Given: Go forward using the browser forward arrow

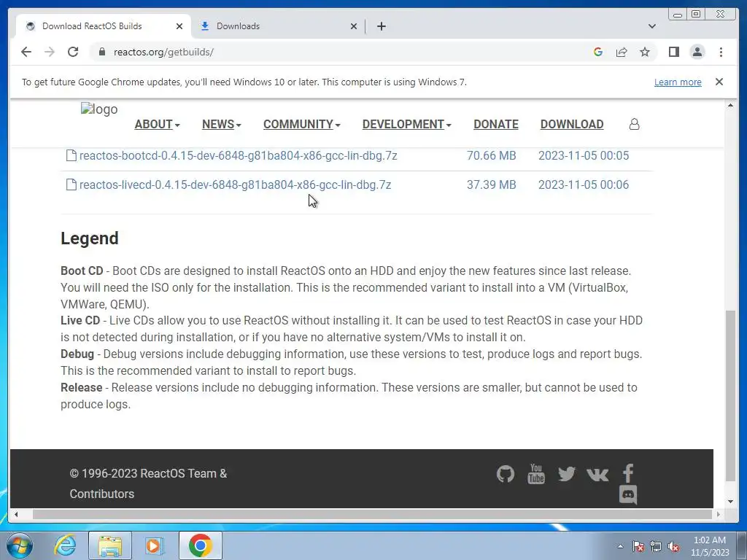Looking at the screenshot, I should pos(50,52).
